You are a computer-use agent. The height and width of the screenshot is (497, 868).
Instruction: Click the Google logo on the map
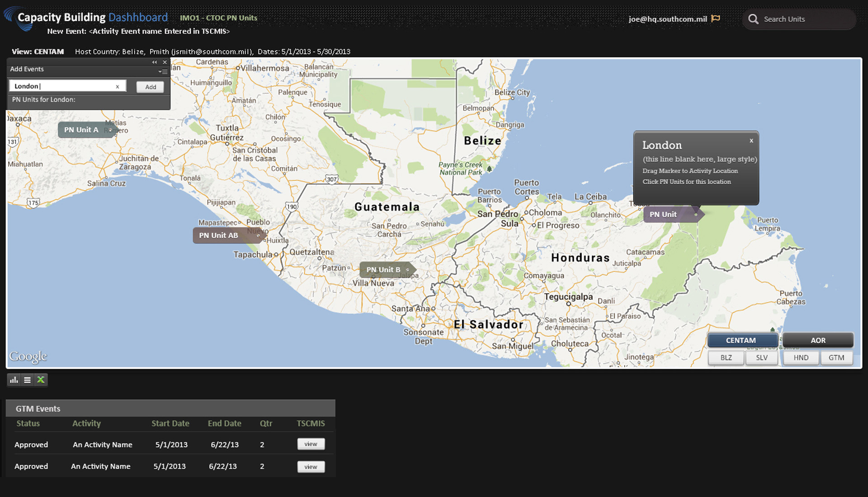[x=28, y=356]
